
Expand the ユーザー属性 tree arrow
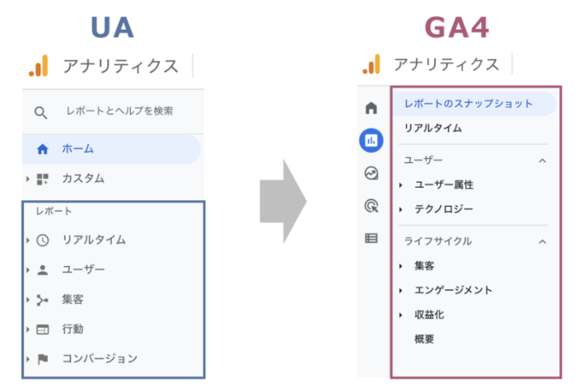tap(401, 185)
